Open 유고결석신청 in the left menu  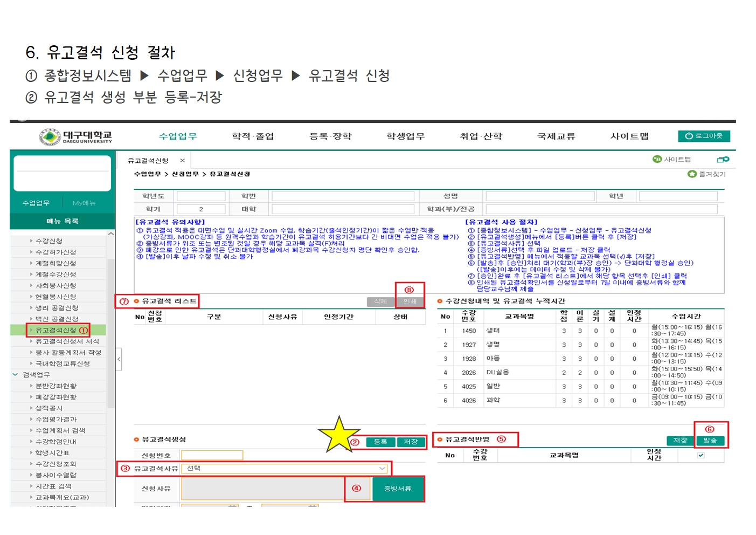56,330
